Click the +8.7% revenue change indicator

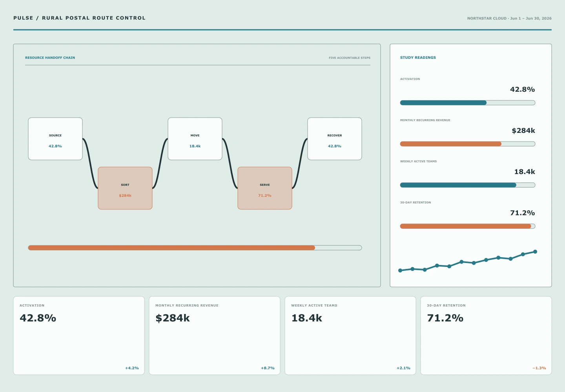pos(268,368)
